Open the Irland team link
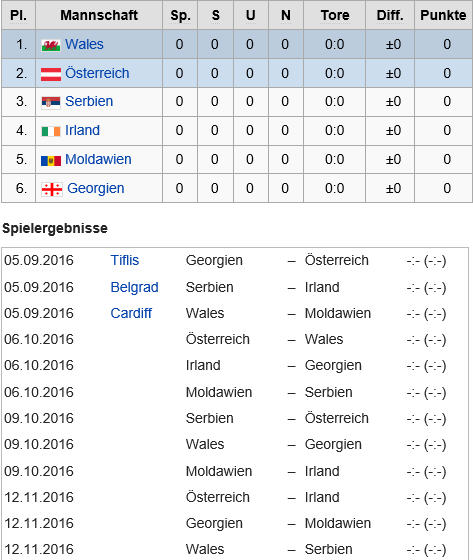The width and height of the screenshot is (473, 560). (82, 130)
